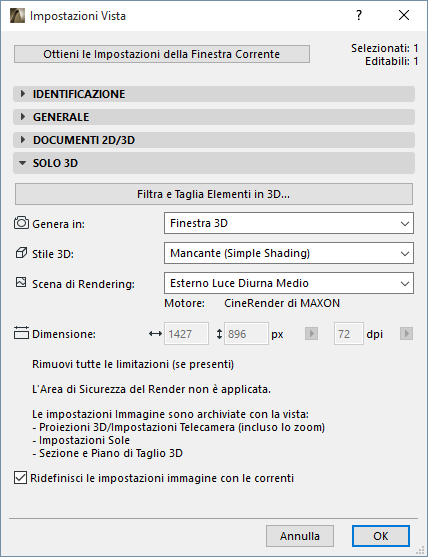Click Ottieni le Impostazioni della Finestra Corrente
428x557 pixels.
click(x=162, y=54)
